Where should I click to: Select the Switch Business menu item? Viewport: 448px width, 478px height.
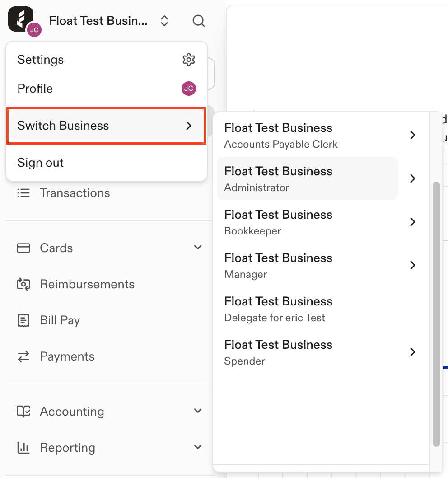pos(107,126)
